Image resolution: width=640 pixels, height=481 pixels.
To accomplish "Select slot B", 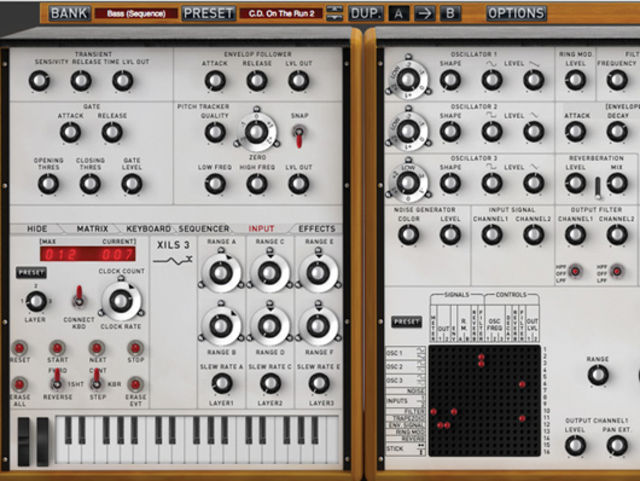I will click(450, 14).
